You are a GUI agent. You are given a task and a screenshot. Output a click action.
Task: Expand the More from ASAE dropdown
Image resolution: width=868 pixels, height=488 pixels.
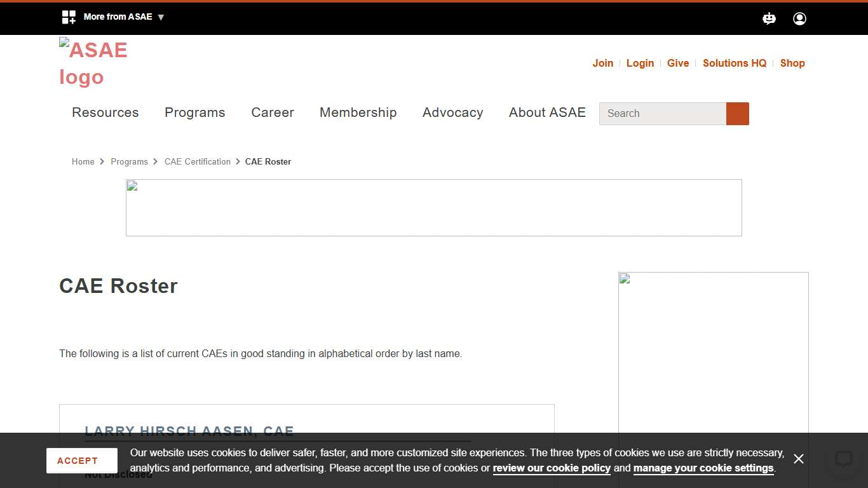124,17
